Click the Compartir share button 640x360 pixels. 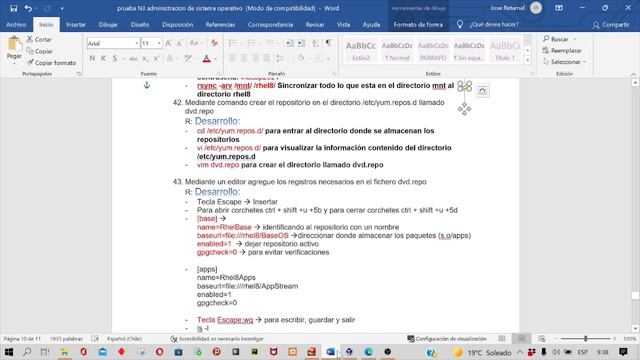(611, 25)
